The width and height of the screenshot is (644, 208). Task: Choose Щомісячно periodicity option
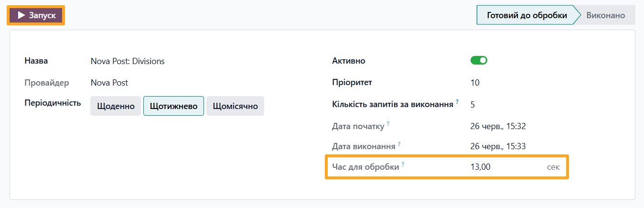tap(236, 106)
